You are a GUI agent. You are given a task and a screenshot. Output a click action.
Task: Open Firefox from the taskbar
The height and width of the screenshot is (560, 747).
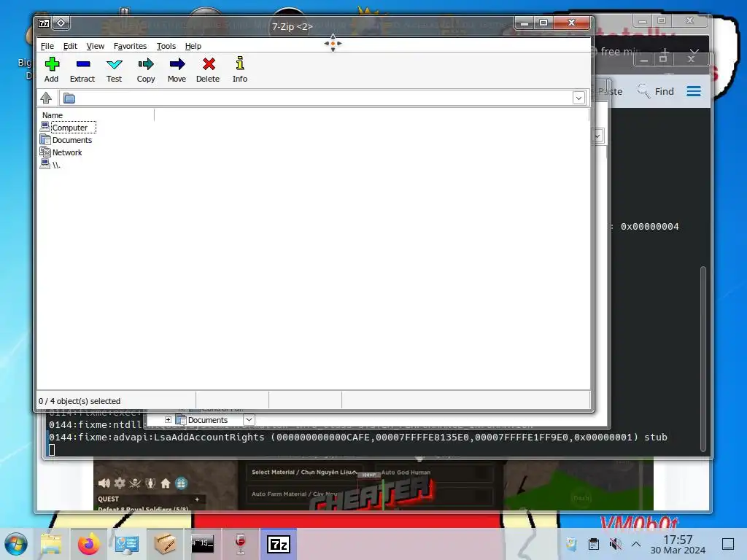pos(88,544)
